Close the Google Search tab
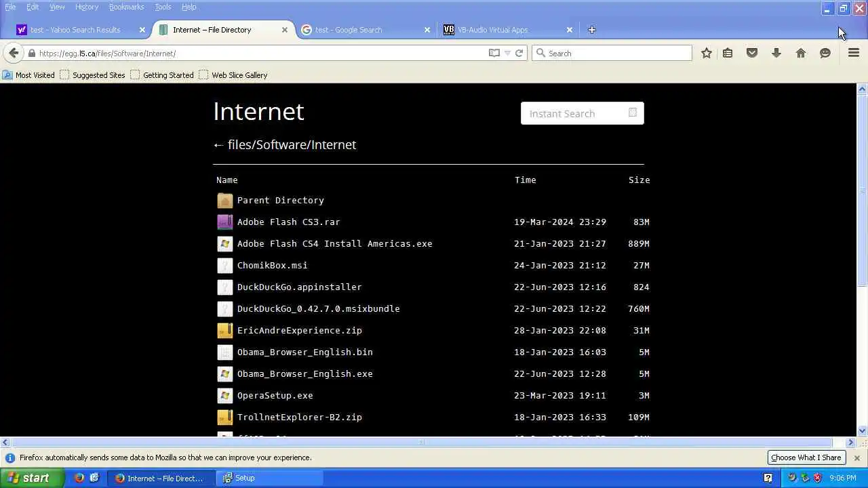The height and width of the screenshot is (488, 868). tap(427, 30)
